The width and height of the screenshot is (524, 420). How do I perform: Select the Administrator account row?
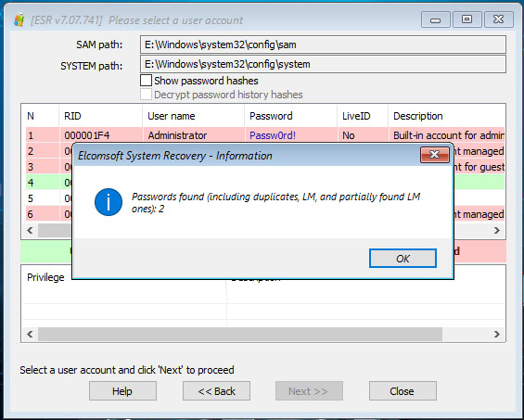[265, 135]
